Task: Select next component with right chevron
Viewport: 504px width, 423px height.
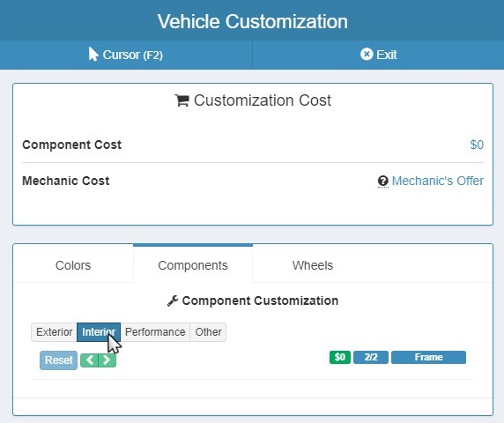Action: point(107,360)
